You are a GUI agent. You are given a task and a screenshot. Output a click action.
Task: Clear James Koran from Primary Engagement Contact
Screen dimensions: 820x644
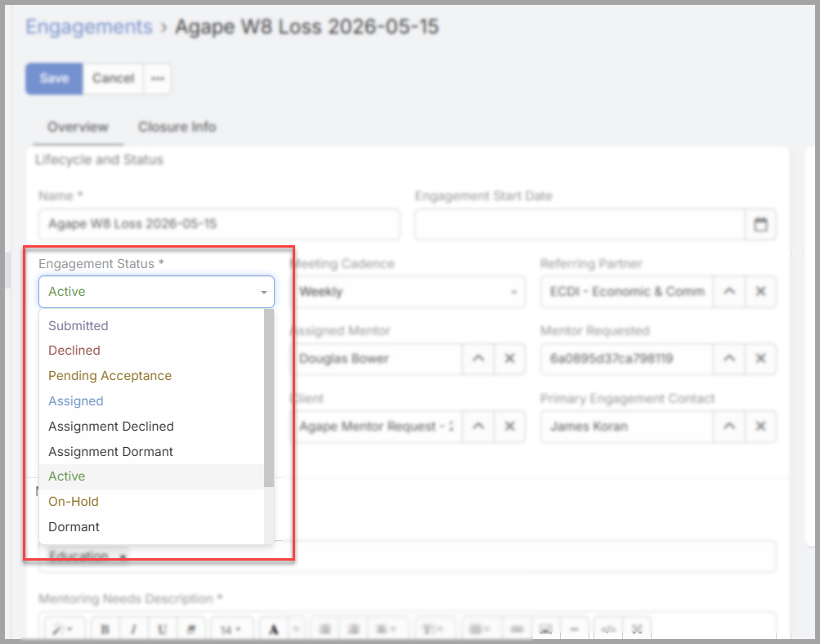(x=760, y=427)
